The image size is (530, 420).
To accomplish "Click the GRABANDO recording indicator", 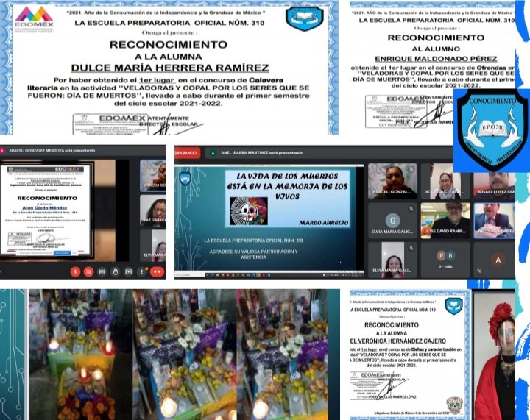I will click(x=187, y=153).
